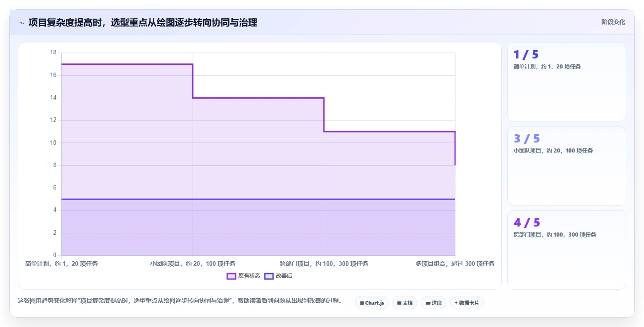Click the card text 跨部门项目,约 100,300 项任务
This screenshot has height=327, width=644.
click(x=555, y=235)
